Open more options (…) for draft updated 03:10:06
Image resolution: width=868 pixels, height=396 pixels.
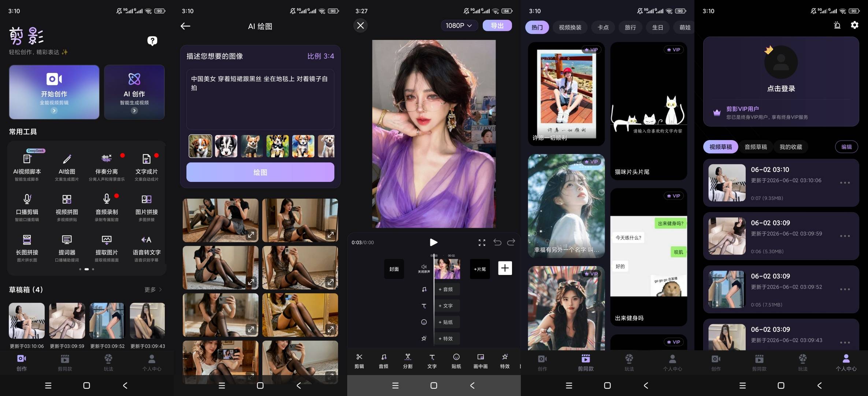845,183
